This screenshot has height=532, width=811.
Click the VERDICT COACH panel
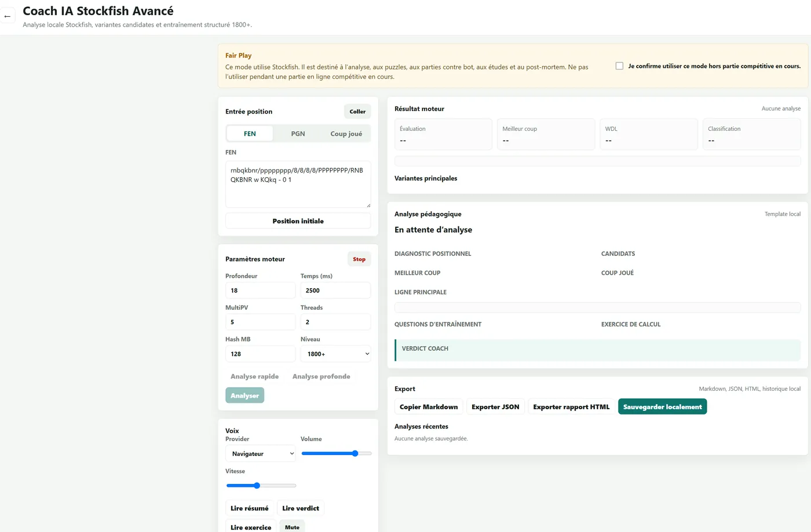(597, 350)
